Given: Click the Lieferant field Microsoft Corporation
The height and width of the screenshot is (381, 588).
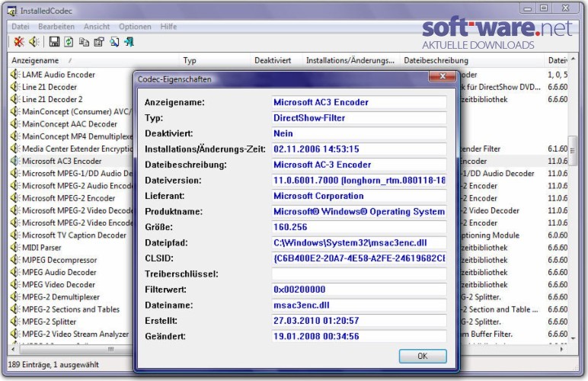Looking at the screenshot, I should 359,196.
